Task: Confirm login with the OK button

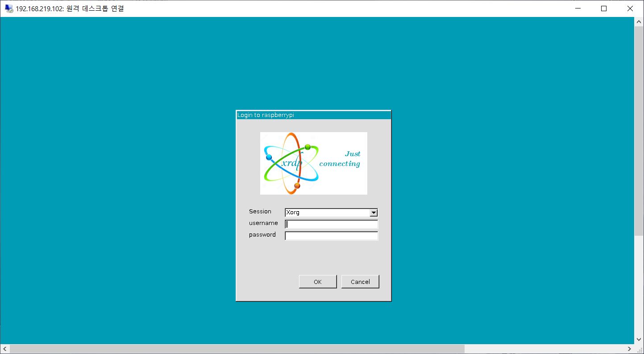Action: [318, 282]
